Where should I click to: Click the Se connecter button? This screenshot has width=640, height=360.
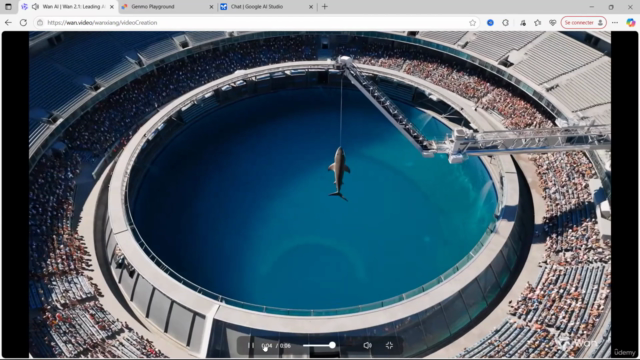click(584, 22)
